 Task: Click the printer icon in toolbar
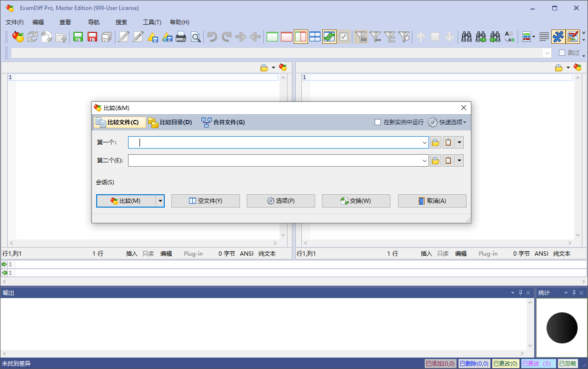coord(181,37)
